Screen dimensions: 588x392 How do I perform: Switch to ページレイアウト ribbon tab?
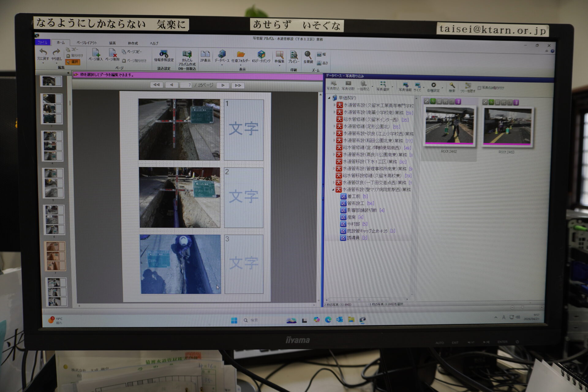tap(87, 43)
